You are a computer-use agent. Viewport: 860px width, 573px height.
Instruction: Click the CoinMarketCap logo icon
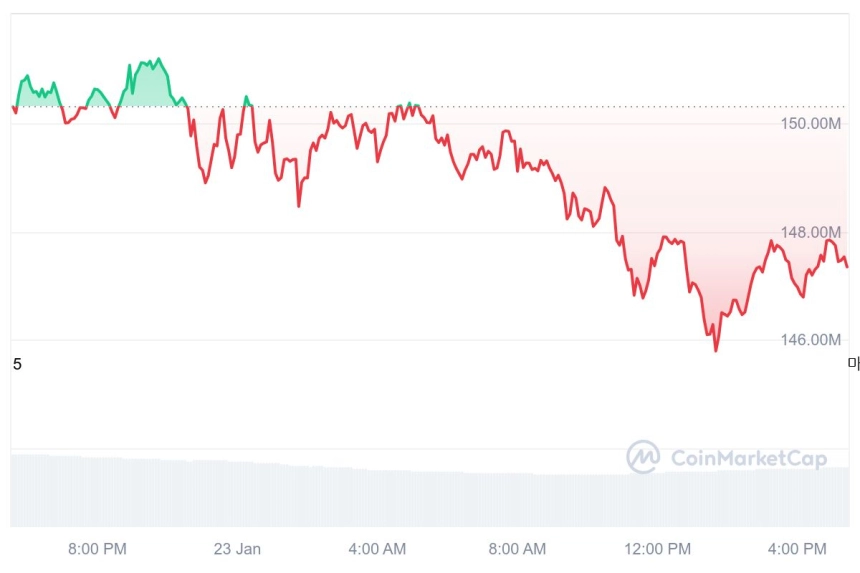click(643, 457)
